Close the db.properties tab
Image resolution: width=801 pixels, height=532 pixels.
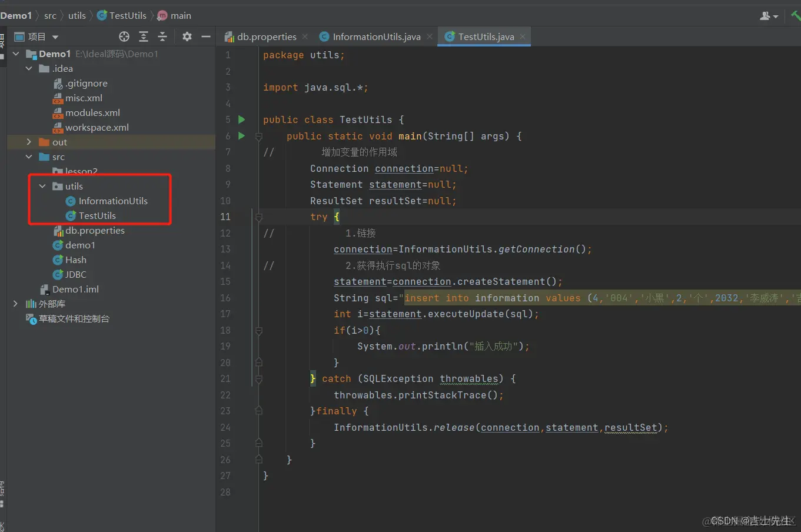(305, 36)
